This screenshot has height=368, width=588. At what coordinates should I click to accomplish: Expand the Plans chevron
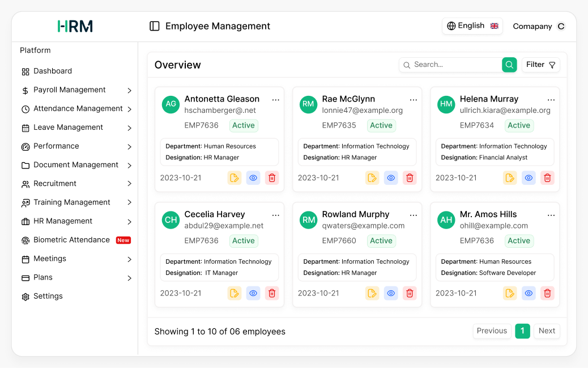(129, 278)
